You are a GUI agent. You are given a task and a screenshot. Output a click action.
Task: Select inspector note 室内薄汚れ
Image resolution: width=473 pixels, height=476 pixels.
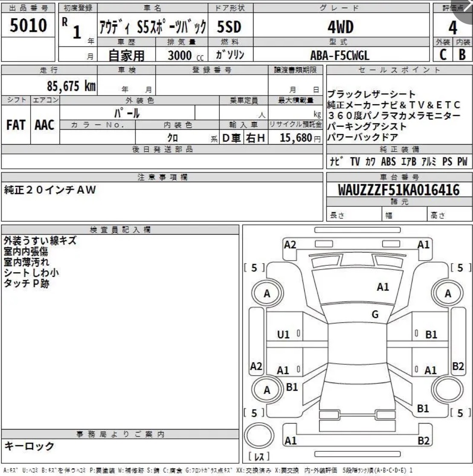26,262
